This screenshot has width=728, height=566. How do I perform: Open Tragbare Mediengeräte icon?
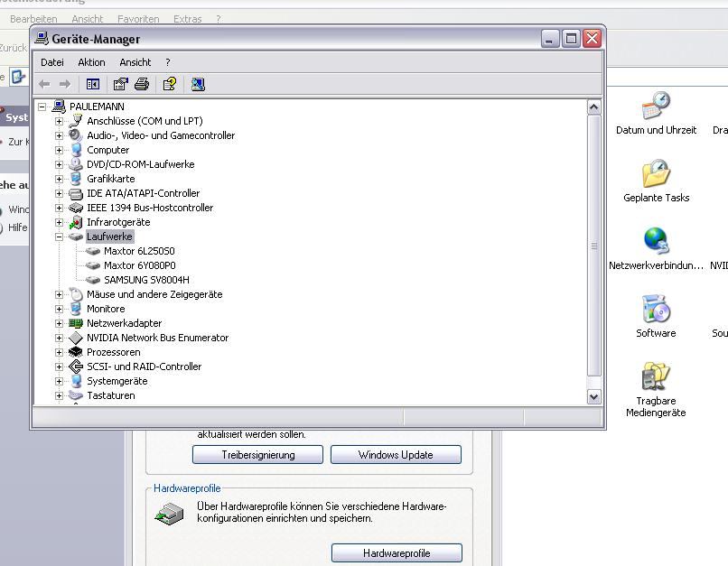(x=656, y=376)
